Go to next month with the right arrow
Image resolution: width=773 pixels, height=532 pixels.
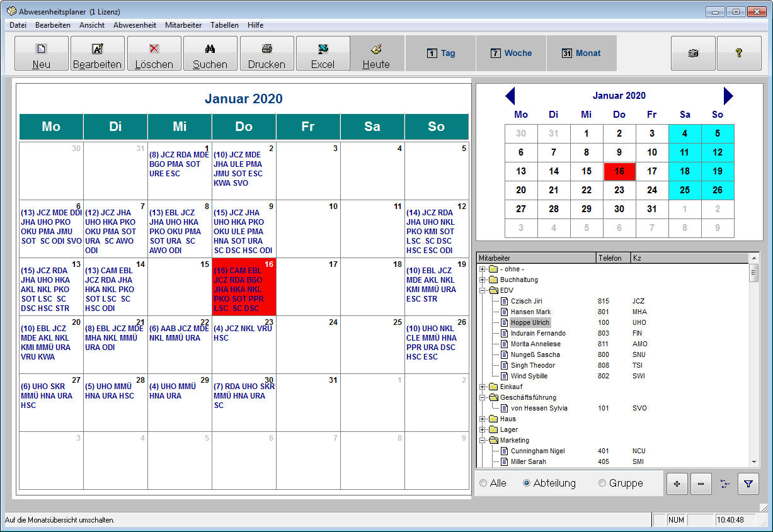tap(728, 96)
